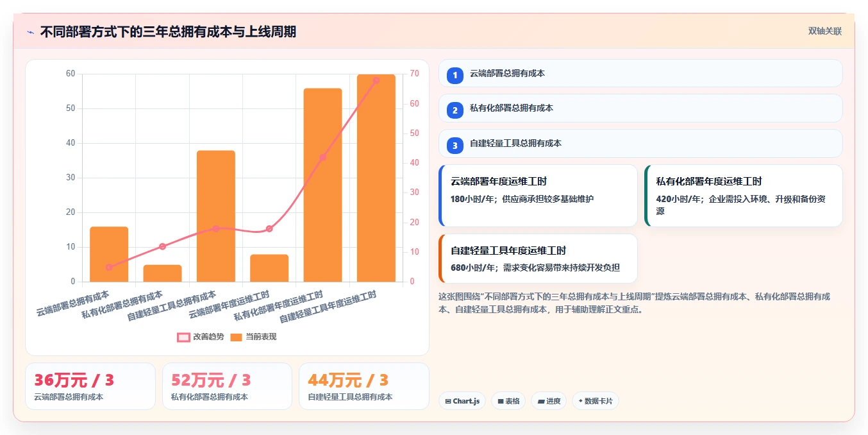Viewport: 868px width, 435px height.
Task: Click the Chart.js tag chip
Action: point(462,401)
